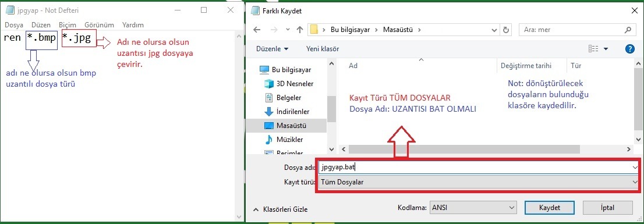
Task: Open the Dosya menu in Not Defteri
Action: coord(14,25)
